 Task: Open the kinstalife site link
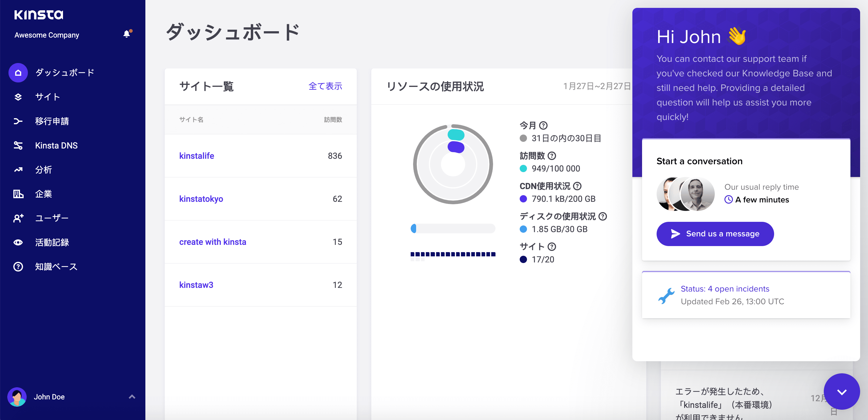click(x=197, y=156)
